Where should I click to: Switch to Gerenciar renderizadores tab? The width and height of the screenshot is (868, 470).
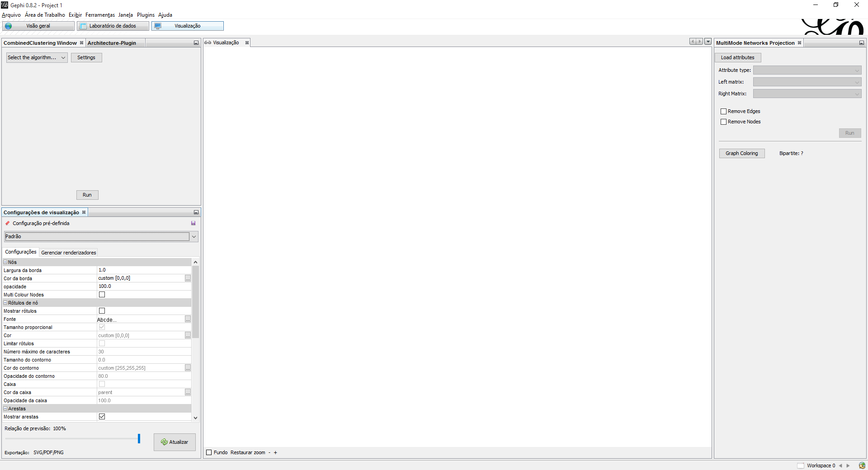(69, 253)
